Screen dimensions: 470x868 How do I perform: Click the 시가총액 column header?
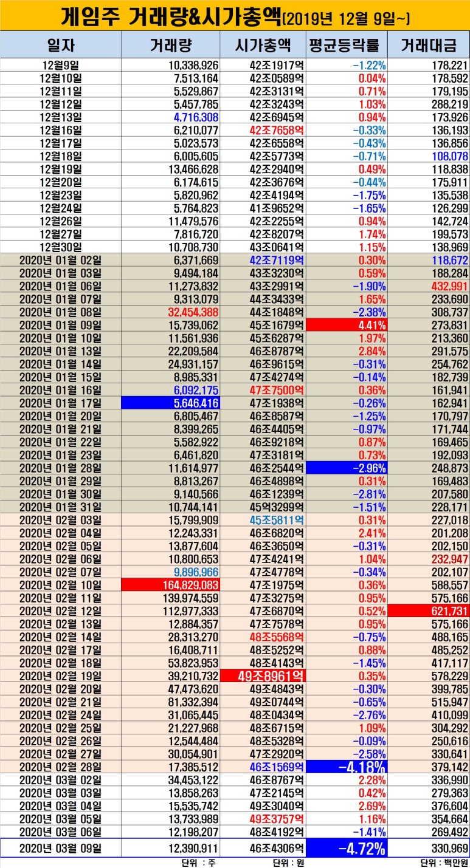[263, 46]
